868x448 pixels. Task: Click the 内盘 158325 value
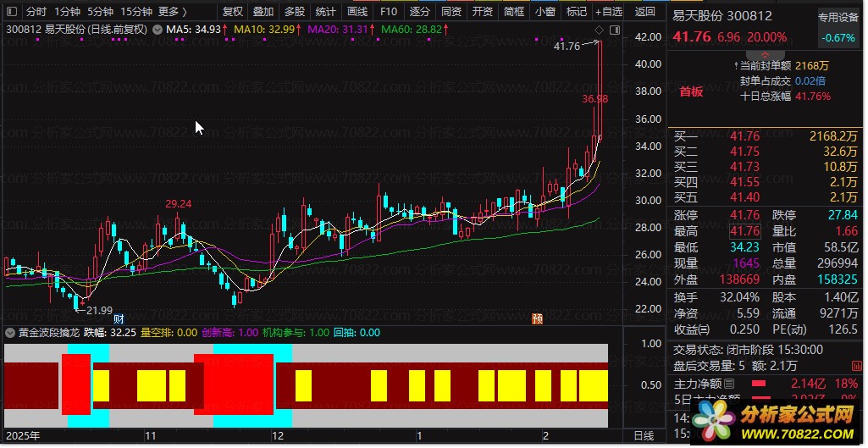click(x=838, y=280)
